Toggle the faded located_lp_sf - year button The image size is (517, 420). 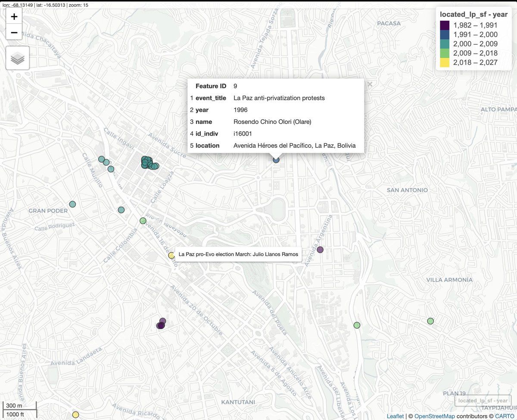click(483, 401)
